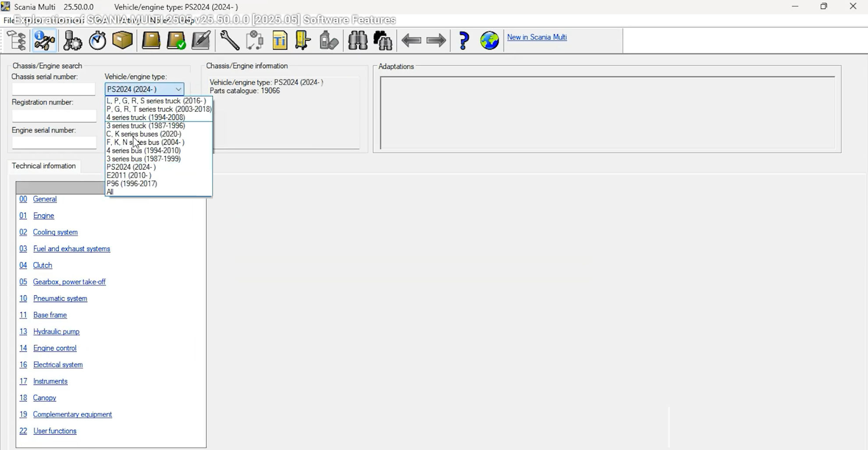Screen dimensions: 868x450
Task: Go back with the left arrow
Action: (x=411, y=41)
